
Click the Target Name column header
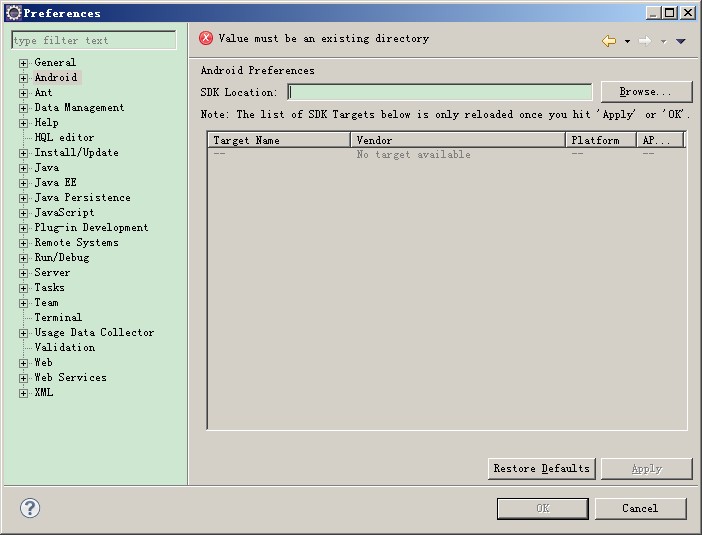click(279, 140)
